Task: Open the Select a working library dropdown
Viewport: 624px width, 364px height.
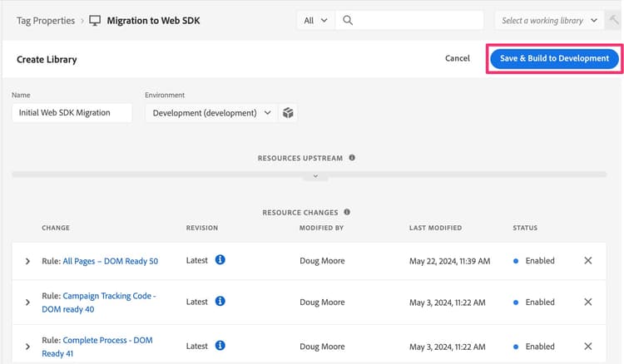Action: click(550, 20)
